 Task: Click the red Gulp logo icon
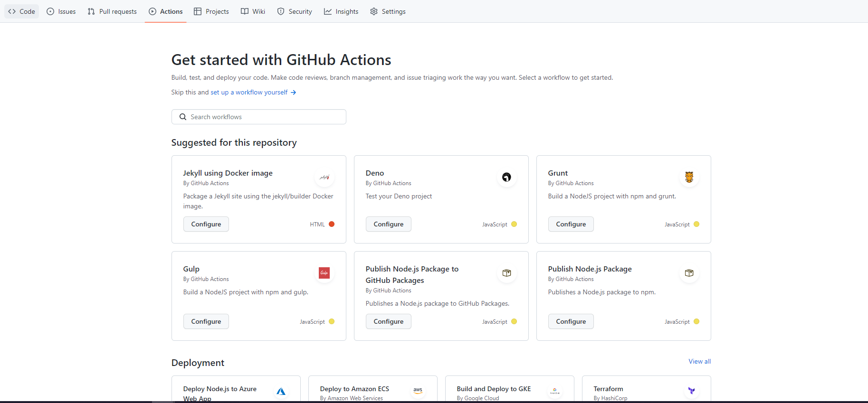pyautogui.click(x=324, y=273)
